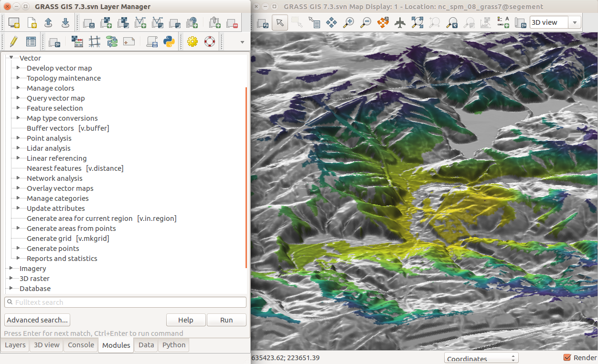Select the Update attributes row
Screen dimensions: 598x364
pos(56,208)
